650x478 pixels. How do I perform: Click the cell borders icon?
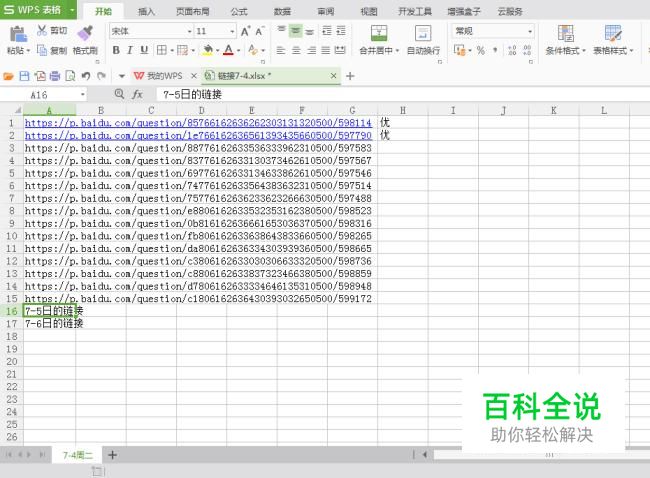[x=161, y=50]
